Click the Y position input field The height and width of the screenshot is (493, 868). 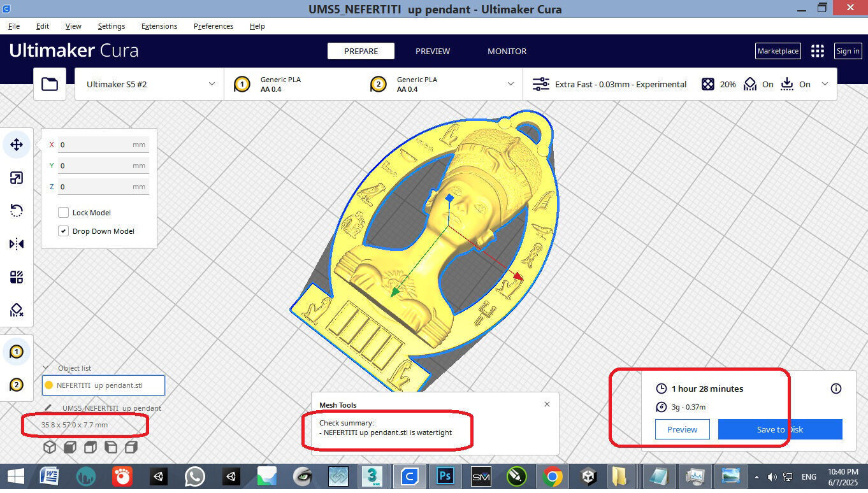103,166
